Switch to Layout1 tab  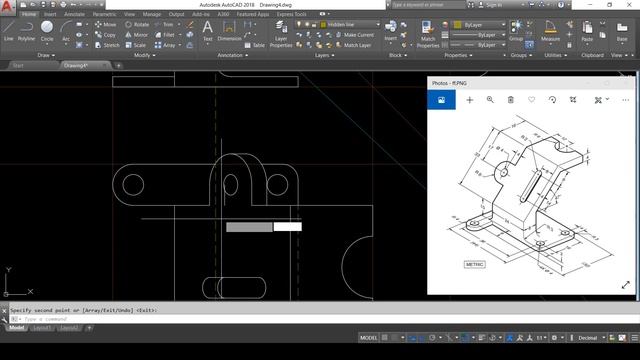coord(42,328)
